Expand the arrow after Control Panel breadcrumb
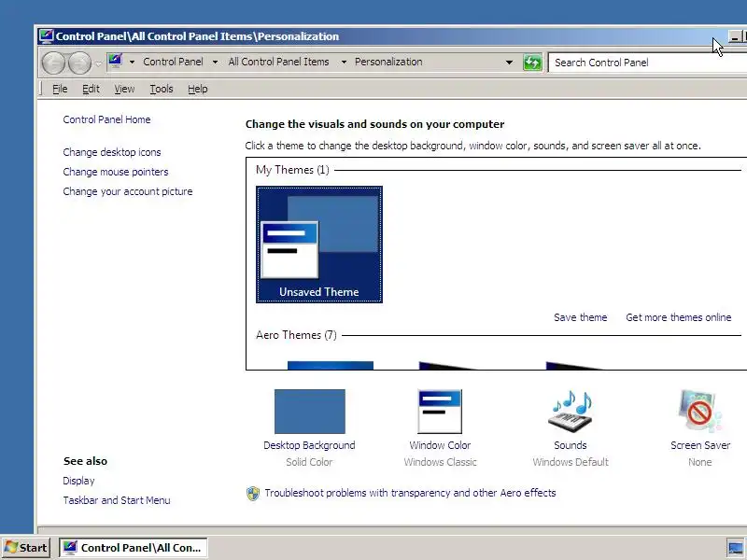 [x=215, y=62]
